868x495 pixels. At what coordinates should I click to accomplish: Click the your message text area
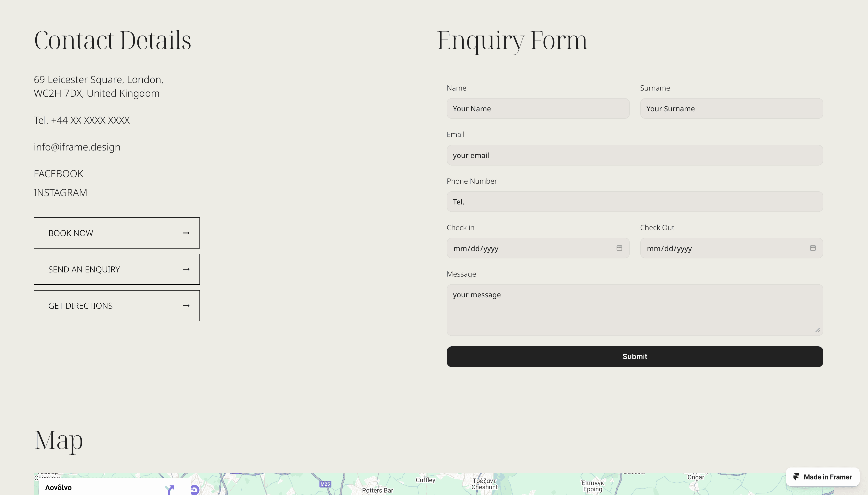pyautogui.click(x=635, y=310)
